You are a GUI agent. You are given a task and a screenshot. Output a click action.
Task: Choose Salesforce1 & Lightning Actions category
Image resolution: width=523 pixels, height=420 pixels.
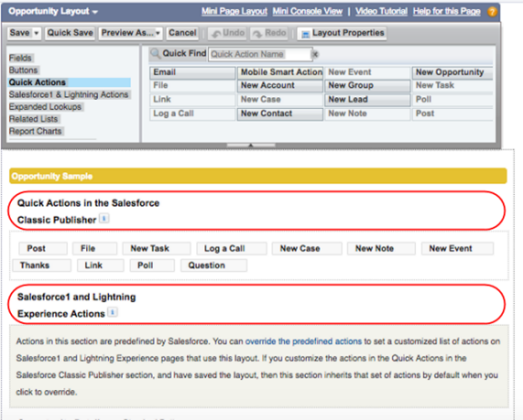[69, 94]
